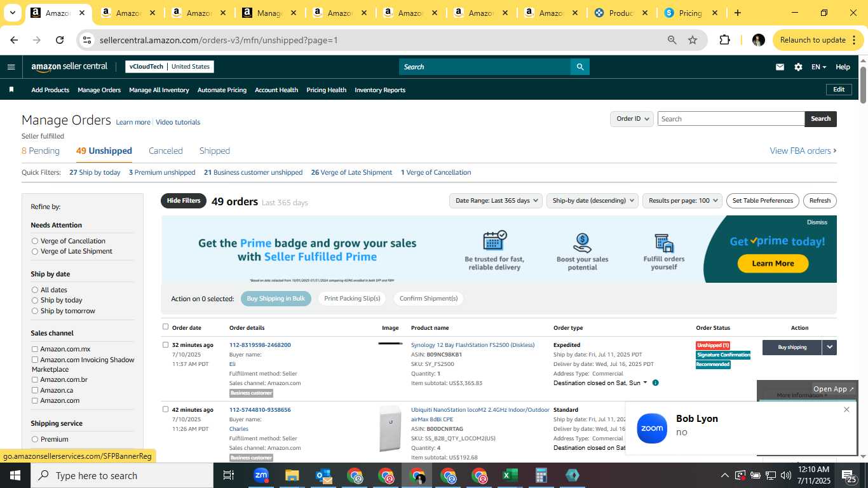868x488 pixels.
Task: Reload the page with browser refresh icon
Action: point(60,40)
